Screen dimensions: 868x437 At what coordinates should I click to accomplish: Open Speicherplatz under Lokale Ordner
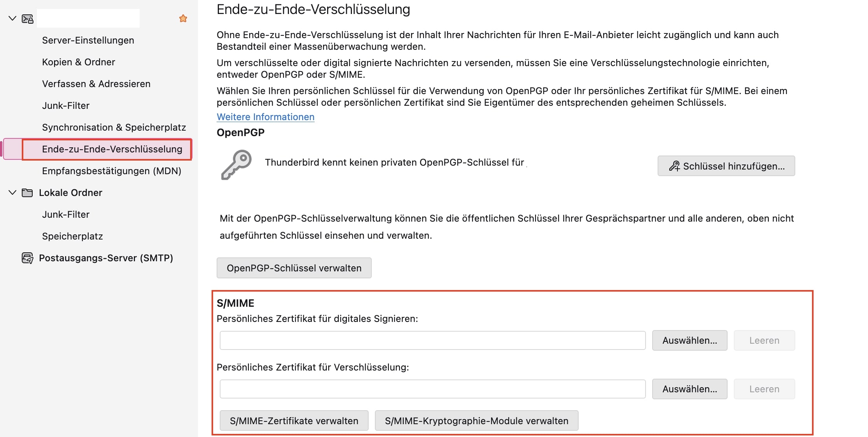(x=72, y=236)
